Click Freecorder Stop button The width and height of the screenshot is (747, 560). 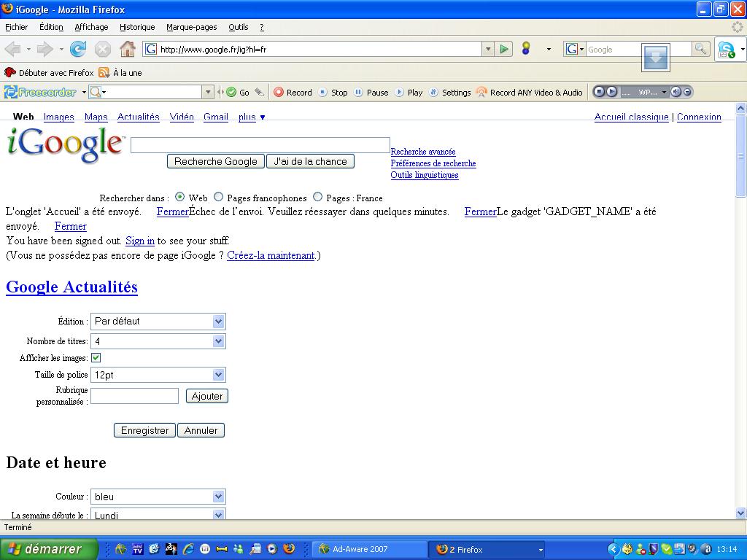[x=333, y=93]
